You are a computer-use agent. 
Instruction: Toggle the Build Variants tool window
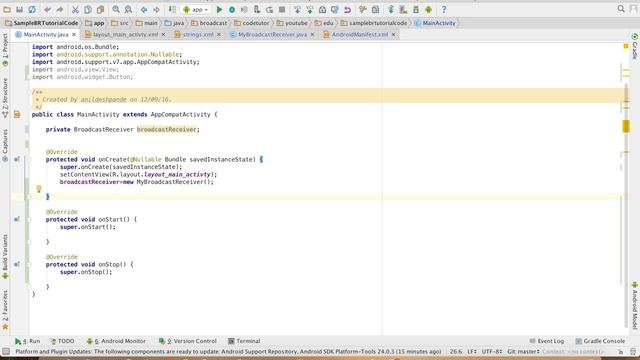tap(5, 256)
